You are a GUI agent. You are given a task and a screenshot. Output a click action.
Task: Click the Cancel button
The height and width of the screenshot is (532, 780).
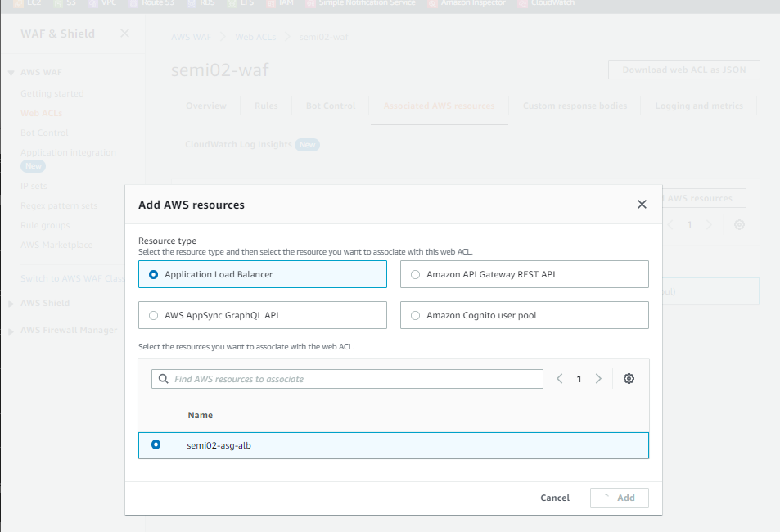click(555, 498)
